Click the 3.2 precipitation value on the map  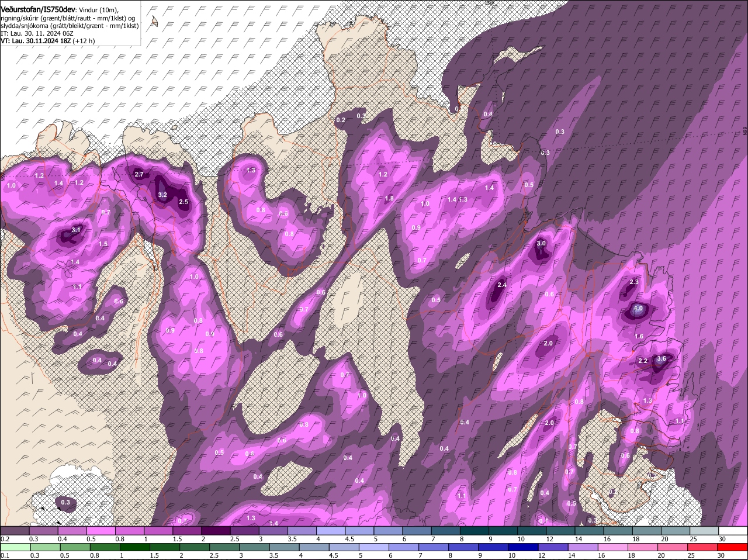(x=163, y=195)
